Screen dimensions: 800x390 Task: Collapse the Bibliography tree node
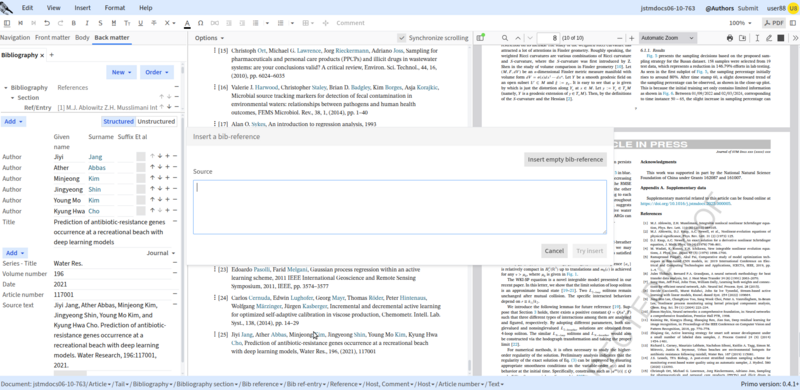click(6, 88)
